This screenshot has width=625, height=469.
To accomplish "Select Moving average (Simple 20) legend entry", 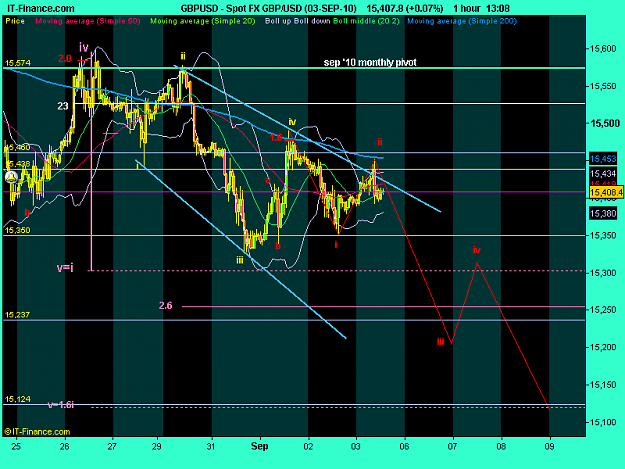I will (x=202, y=21).
